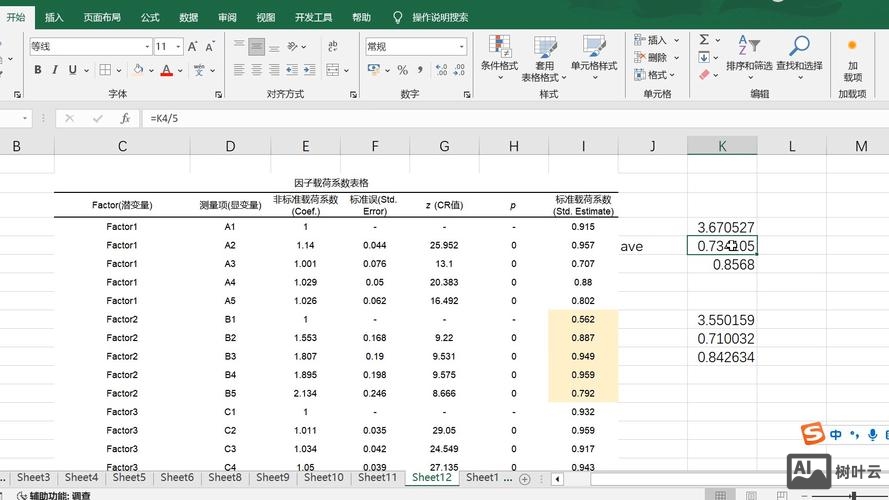Open find and select (查找和选择)
The image size is (889, 500).
click(799, 57)
